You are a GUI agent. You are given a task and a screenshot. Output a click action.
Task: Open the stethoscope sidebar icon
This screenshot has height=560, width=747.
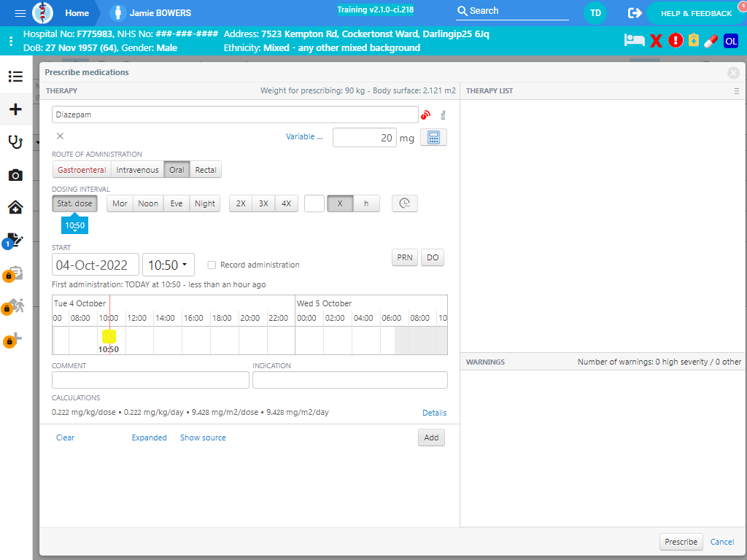pyautogui.click(x=16, y=142)
